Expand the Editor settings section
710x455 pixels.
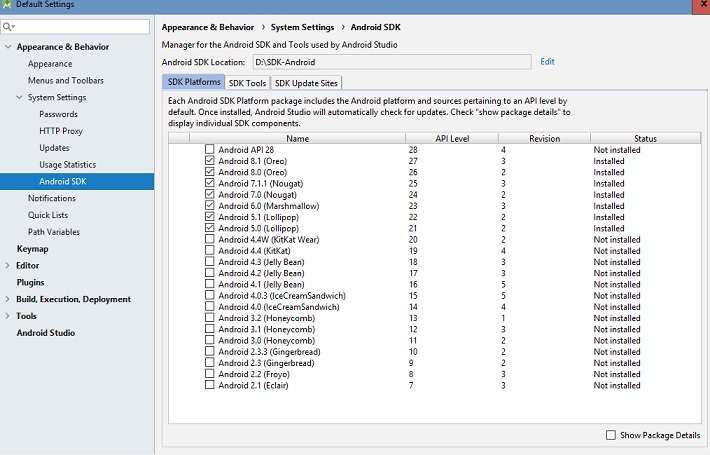(8, 266)
